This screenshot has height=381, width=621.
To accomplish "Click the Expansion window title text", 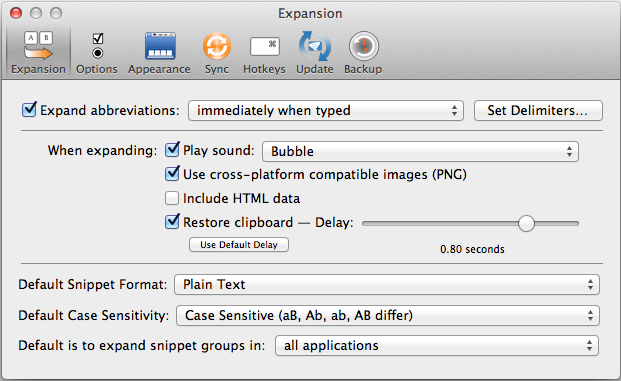I will point(310,13).
